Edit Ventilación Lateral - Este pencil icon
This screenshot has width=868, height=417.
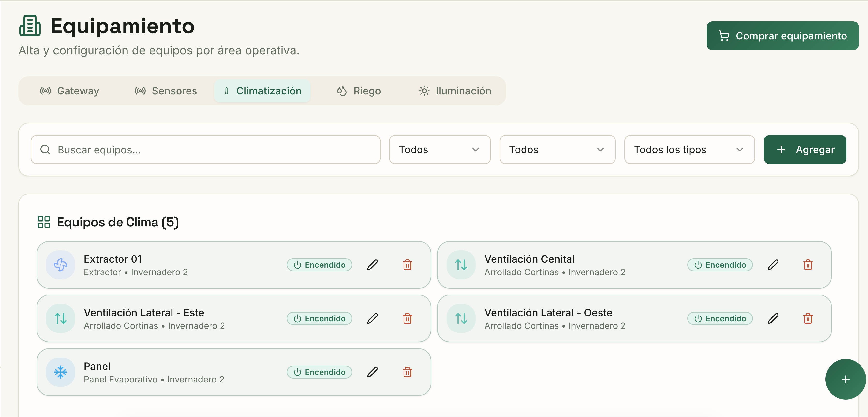click(372, 318)
